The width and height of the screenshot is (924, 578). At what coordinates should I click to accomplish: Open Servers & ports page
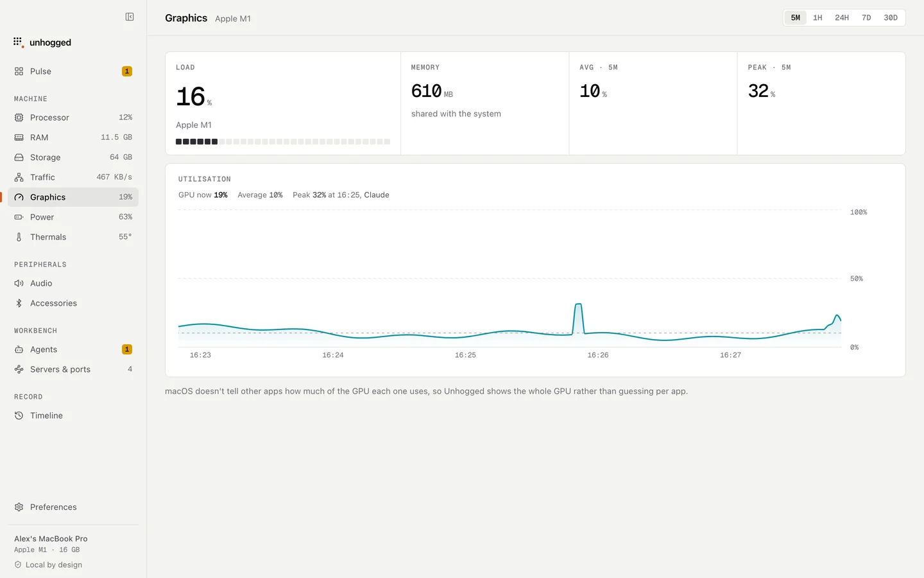pyautogui.click(x=73, y=369)
